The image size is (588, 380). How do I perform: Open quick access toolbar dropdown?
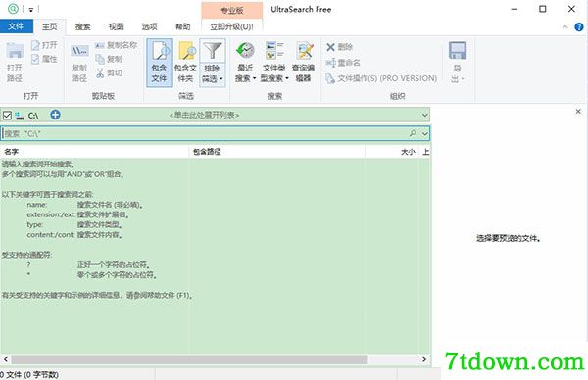(x=31, y=10)
